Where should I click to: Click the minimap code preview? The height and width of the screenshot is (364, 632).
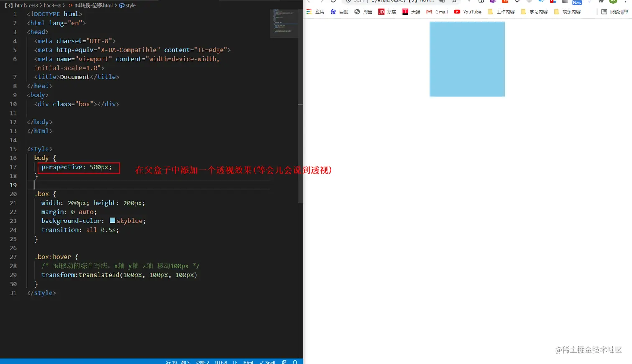(x=284, y=23)
